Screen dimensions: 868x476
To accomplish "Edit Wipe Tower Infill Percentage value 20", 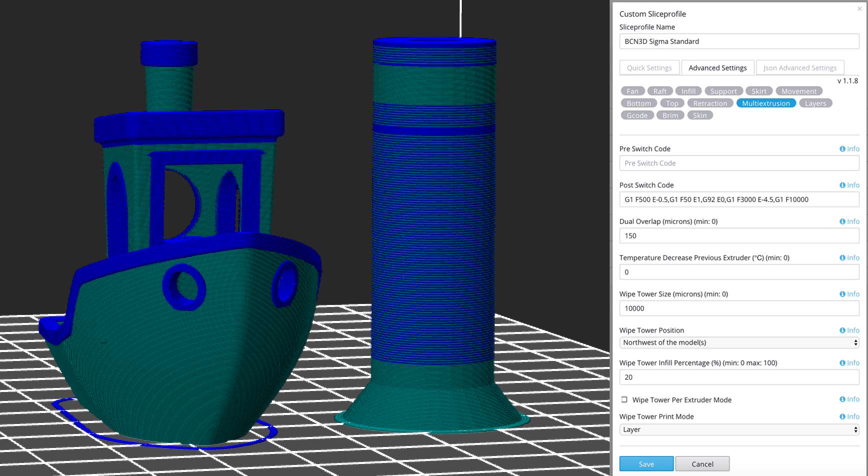I will click(x=739, y=377).
